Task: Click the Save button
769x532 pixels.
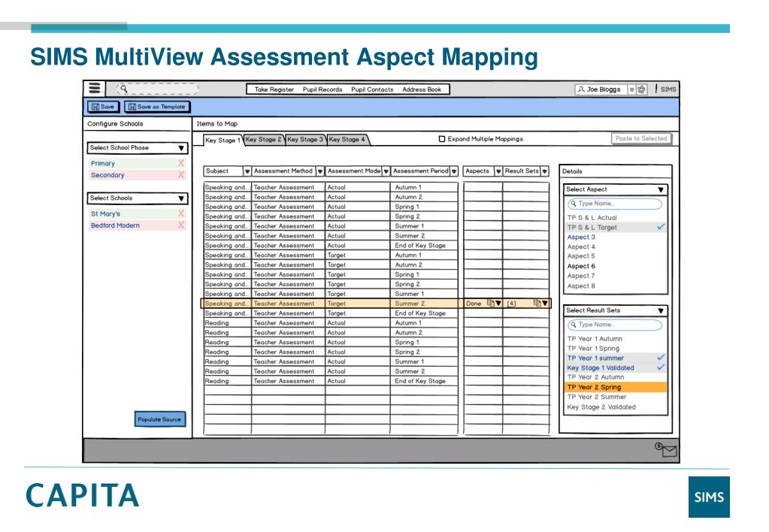Action: coord(103,107)
